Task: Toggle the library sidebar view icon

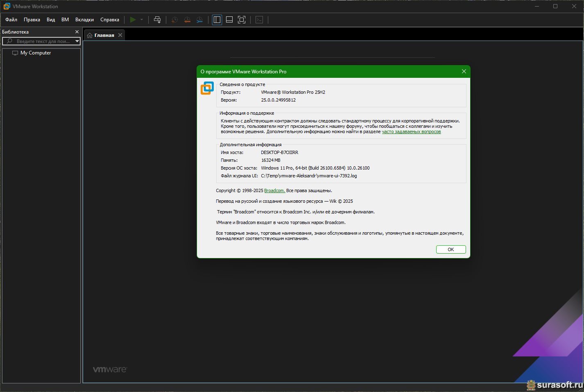Action: (x=217, y=20)
